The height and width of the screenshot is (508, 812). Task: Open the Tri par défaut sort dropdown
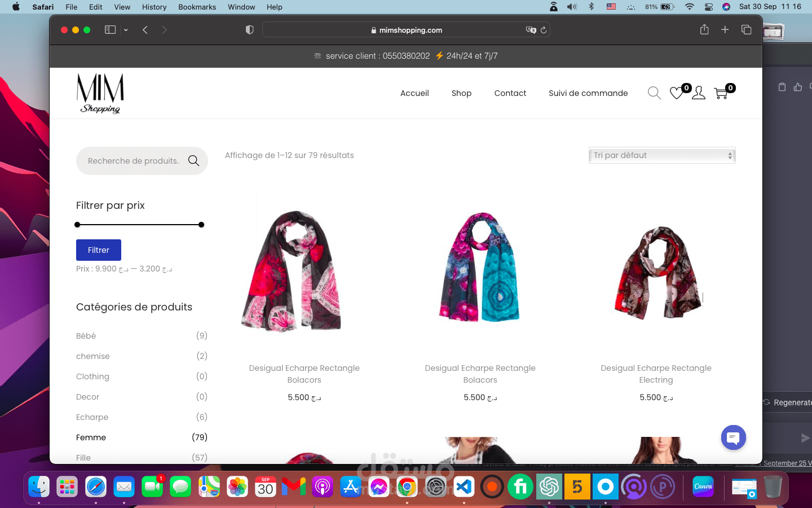661,155
